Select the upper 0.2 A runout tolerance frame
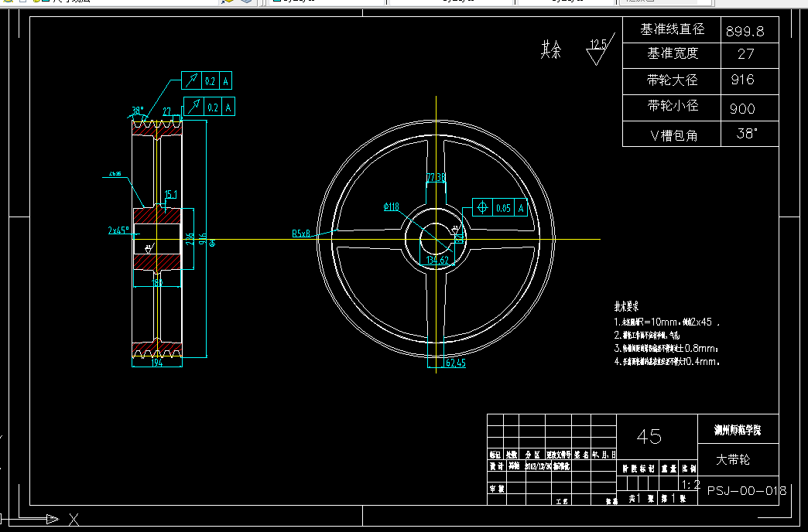The image size is (808, 532). 207,81
